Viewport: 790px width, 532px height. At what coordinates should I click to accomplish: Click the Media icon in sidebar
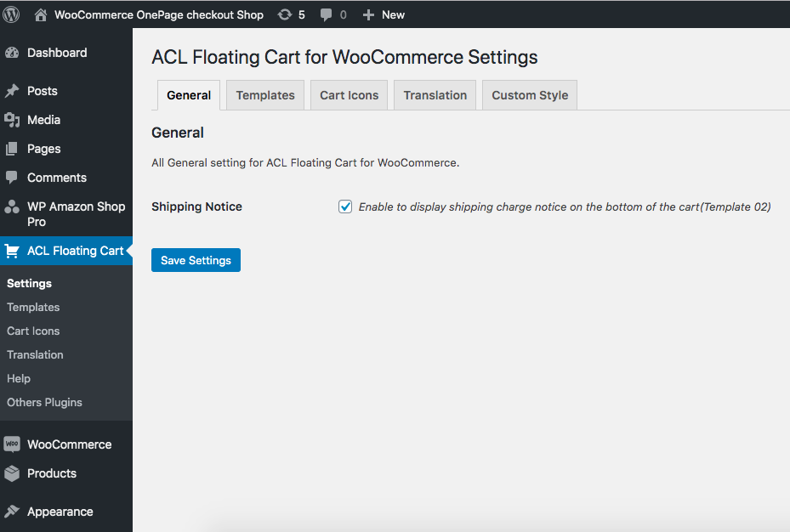(x=12, y=120)
